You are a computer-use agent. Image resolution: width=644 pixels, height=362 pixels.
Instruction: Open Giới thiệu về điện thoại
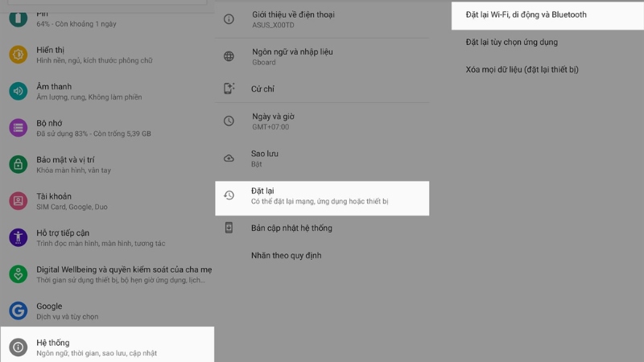click(x=292, y=19)
